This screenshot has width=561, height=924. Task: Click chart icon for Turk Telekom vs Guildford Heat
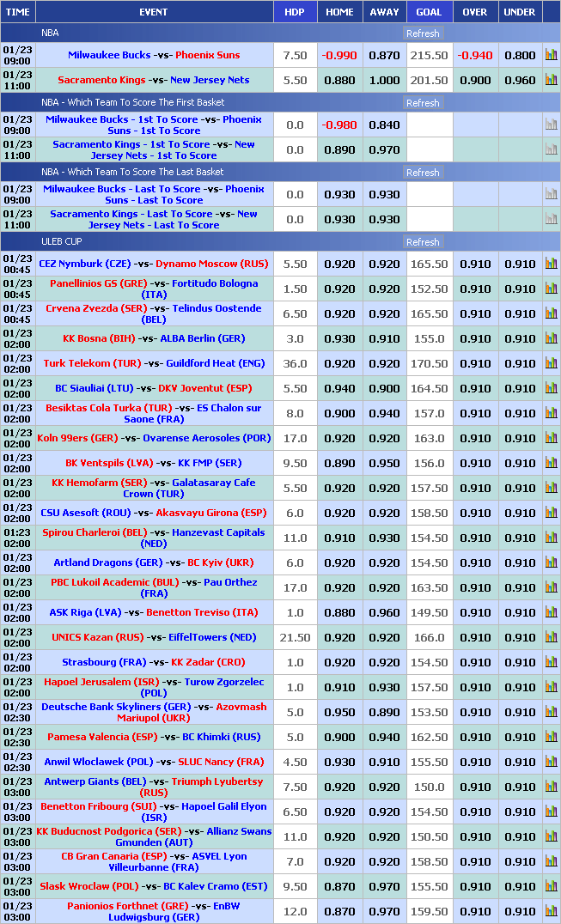point(551,363)
